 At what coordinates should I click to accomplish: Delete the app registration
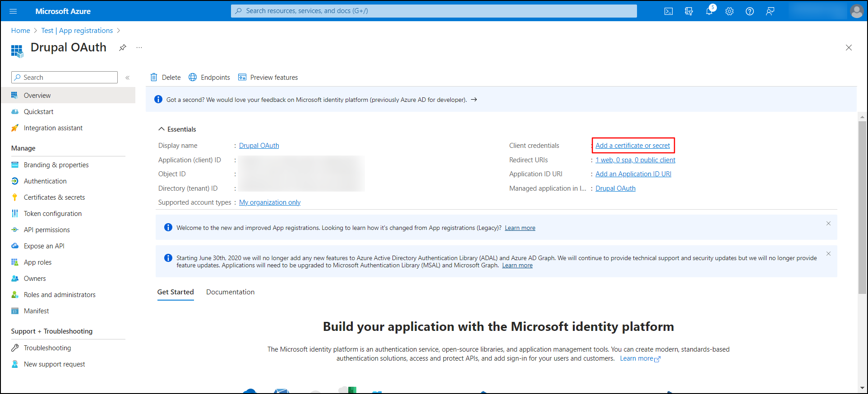(166, 78)
